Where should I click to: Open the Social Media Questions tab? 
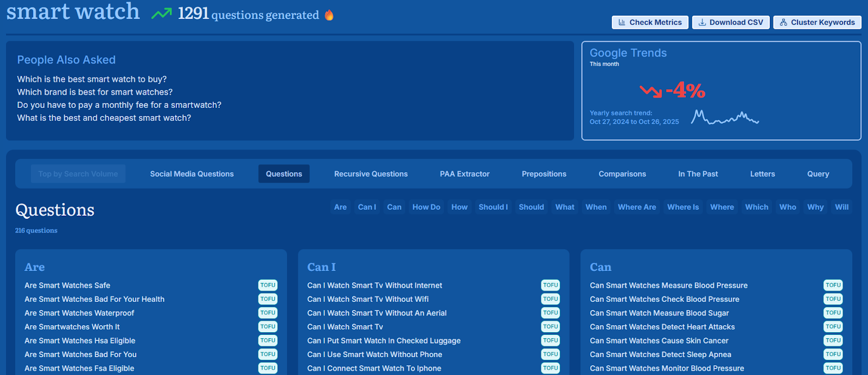pos(192,174)
